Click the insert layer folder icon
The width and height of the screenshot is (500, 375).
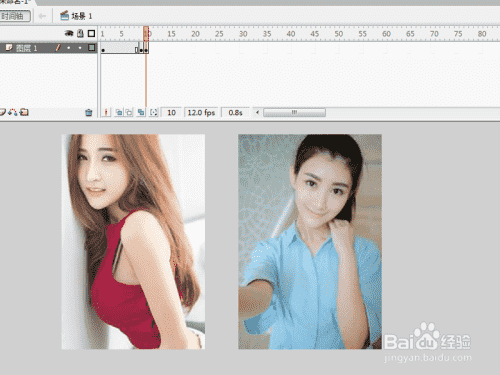[24, 112]
